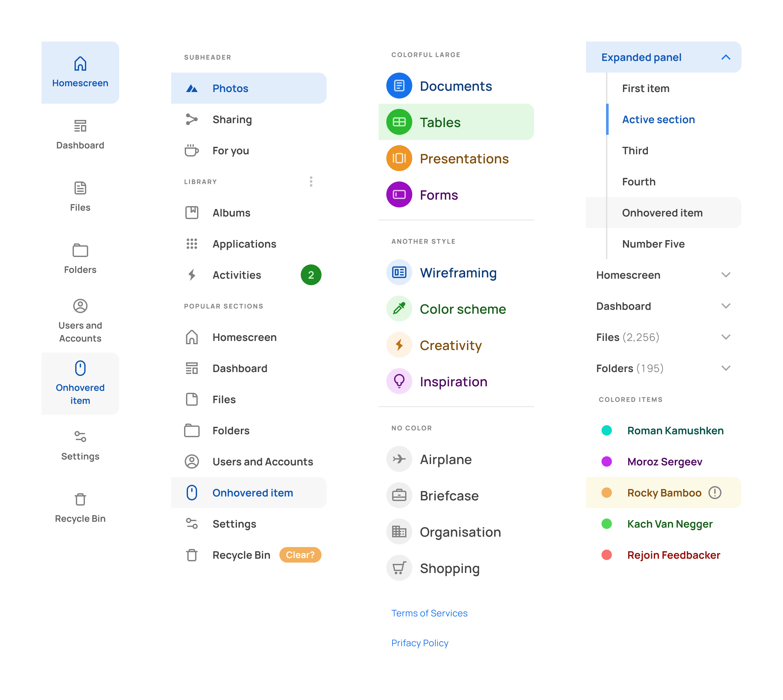
Task: Select the Color scheme eyedropper icon
Action: tap(399, 309)
